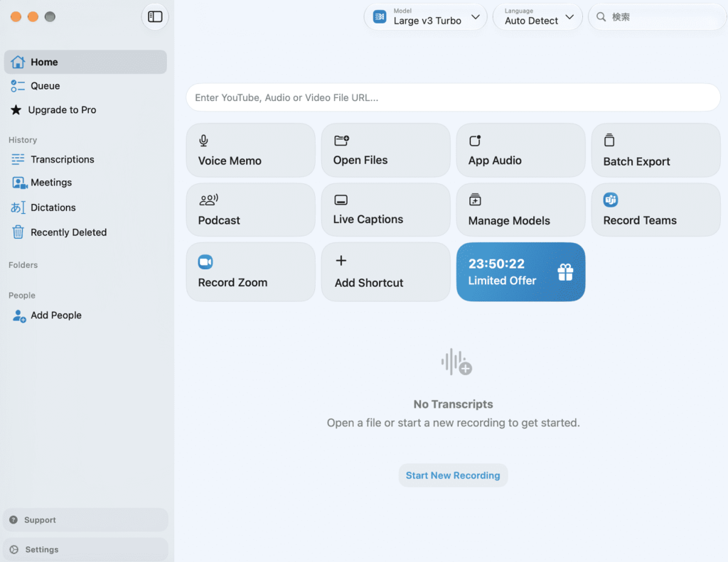Click Start New Recording
Viewport: 728px width, 562px height.
[x=453, y=475]
